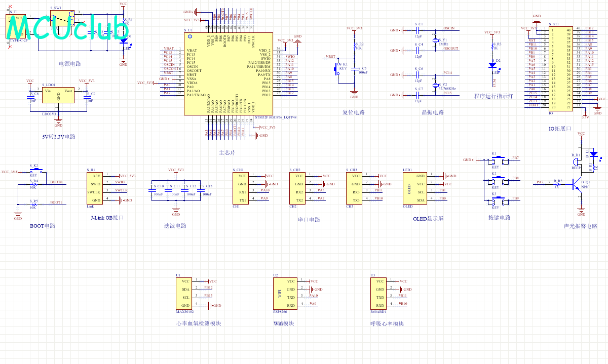Click the 呼吸心率模块 label
Image resolution: width=608 pixels, height=364 pixels.
pos(387,323)
